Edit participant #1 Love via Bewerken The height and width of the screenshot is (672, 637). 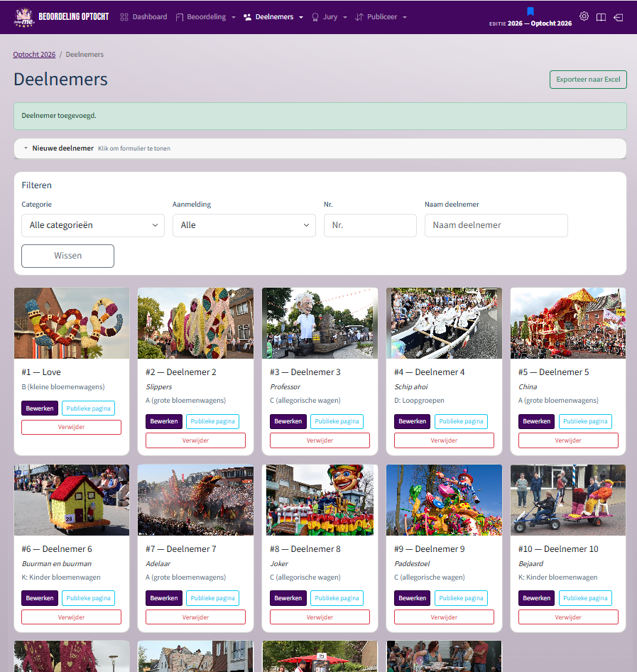(x=40, y=408)
